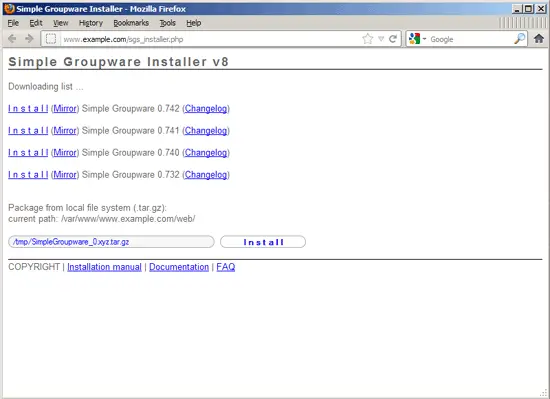View Changelog for version 0.742

(206, 109)
